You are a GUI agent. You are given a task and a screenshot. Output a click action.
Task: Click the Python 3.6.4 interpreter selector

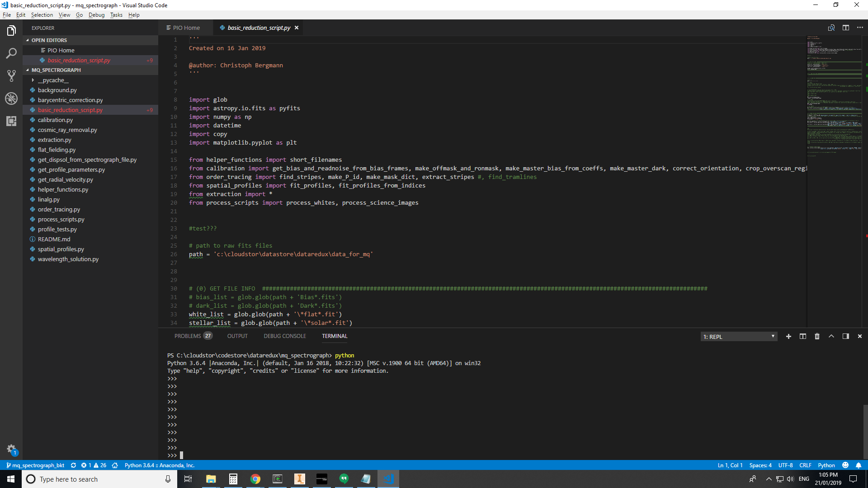click(x=159, y=465)
